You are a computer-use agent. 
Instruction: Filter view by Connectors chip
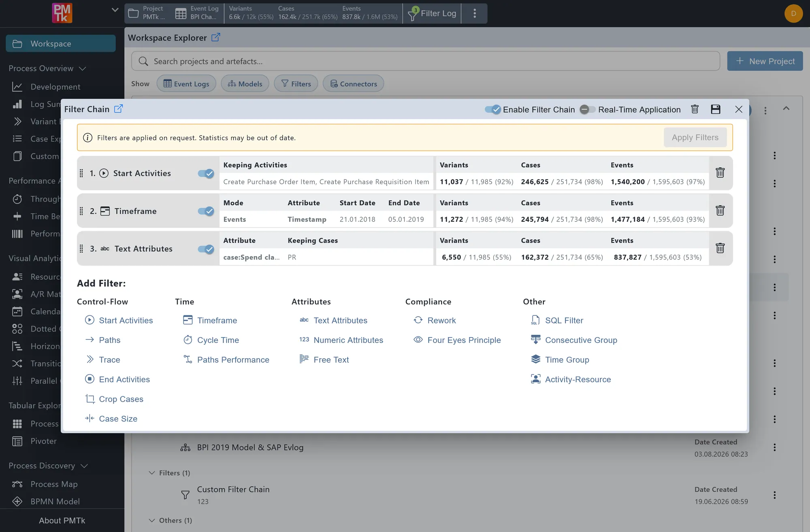point(354,83)
